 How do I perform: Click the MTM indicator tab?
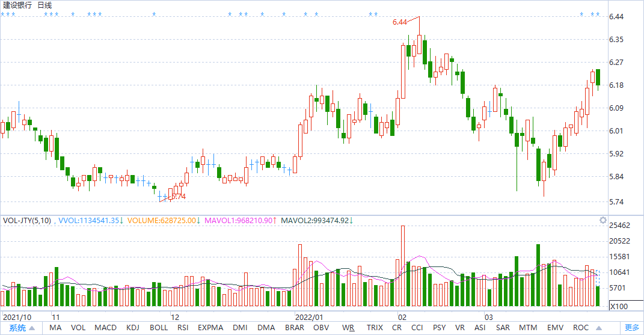click(x=528, y=328)
